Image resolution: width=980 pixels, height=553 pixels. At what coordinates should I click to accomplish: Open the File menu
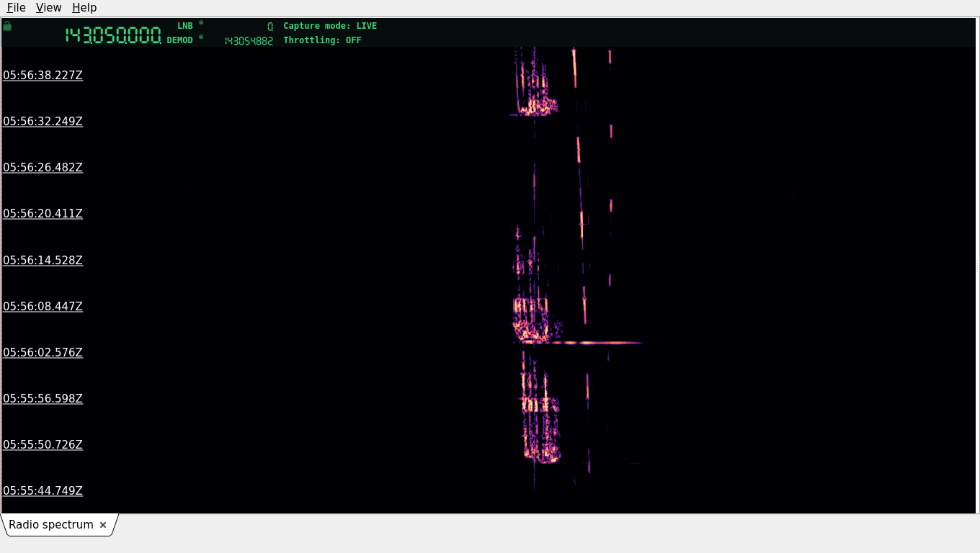click(x=16, y=8)
